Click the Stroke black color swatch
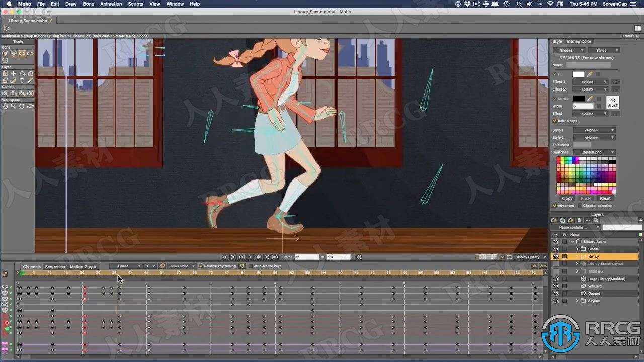Screen dimensions: 644x362 579,99
